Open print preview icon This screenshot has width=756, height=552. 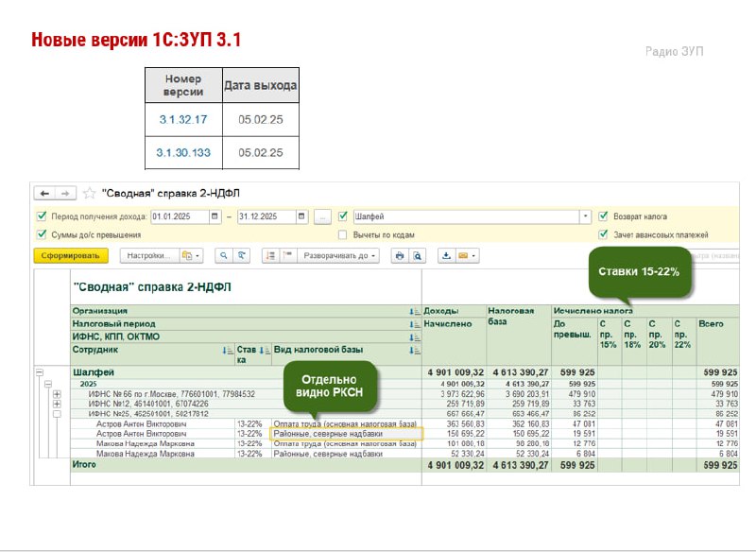pyautogui.click(x=418, y=255)
